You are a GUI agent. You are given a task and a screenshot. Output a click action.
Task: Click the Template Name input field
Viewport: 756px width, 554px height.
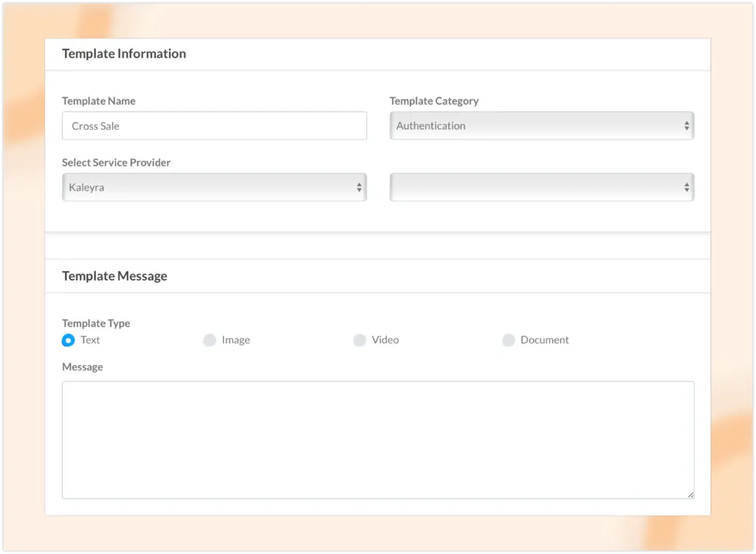click(214, 126)
